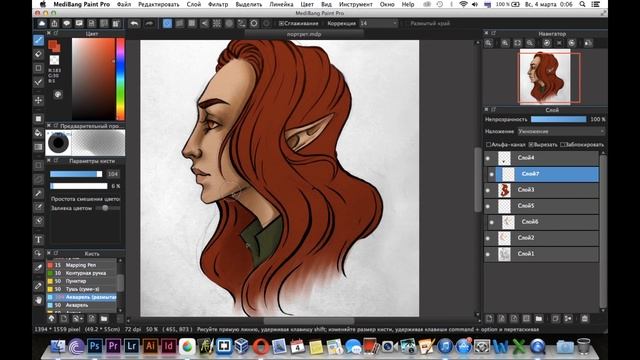Select the Text tool

pos(38,240)
